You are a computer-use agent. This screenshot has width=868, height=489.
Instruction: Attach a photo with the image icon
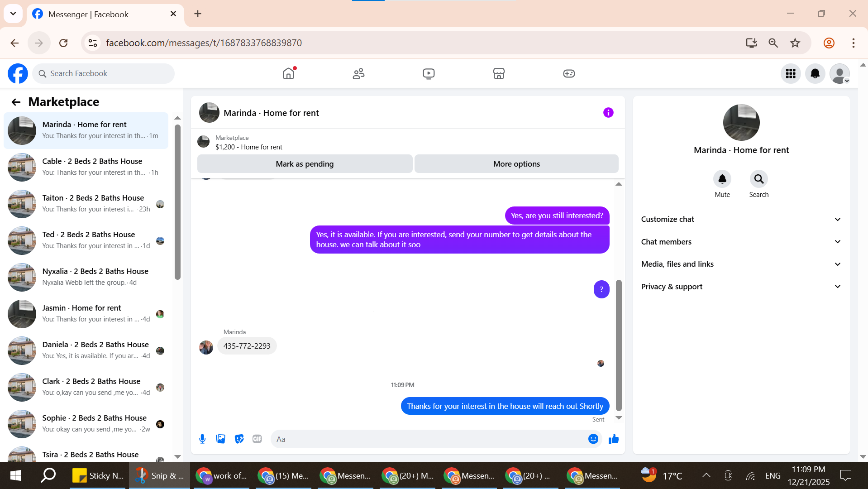pyautogui.click(x=220, y=439)
